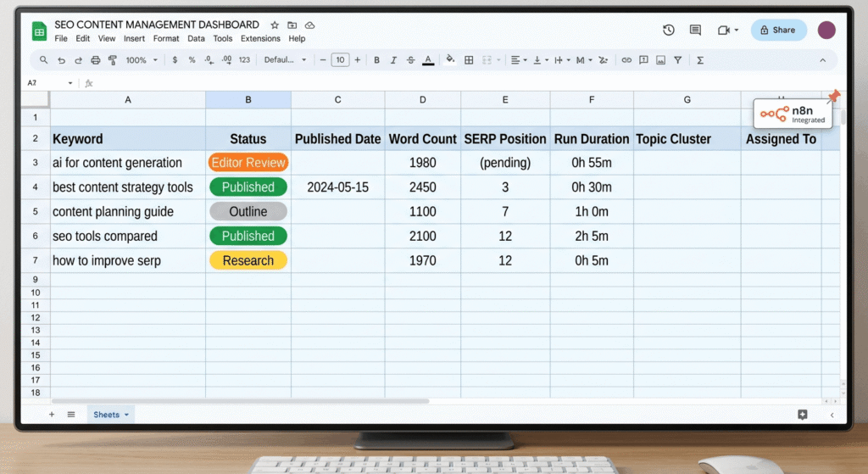Print the spreadsheet
This screenshot has width=868, height=474.
point(96,60)
